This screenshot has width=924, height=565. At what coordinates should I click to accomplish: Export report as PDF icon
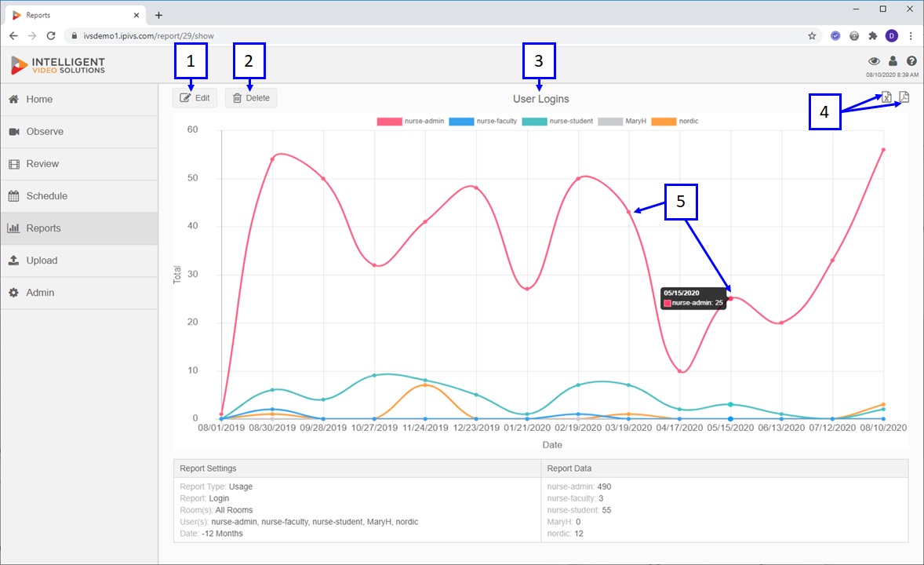tap(904, 97)
